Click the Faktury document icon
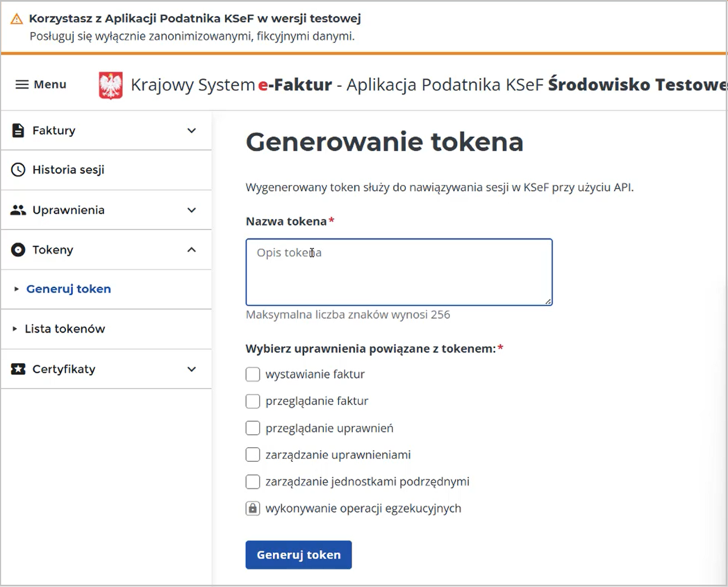 click(x=18, y=130)
